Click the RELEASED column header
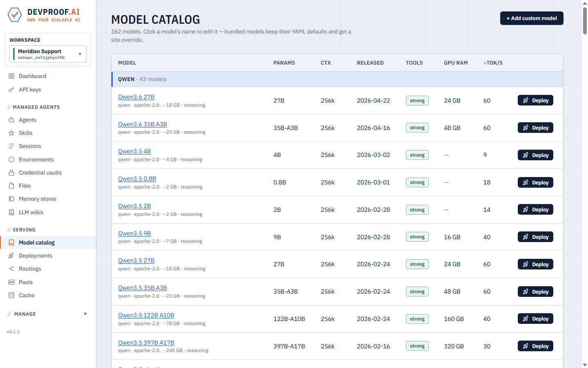This screenshot has width=588, height=368. tap(370, 63)
